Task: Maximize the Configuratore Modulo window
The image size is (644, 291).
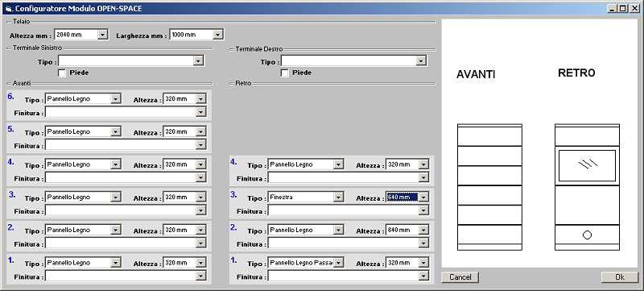Action: click(x=623, y=8)
